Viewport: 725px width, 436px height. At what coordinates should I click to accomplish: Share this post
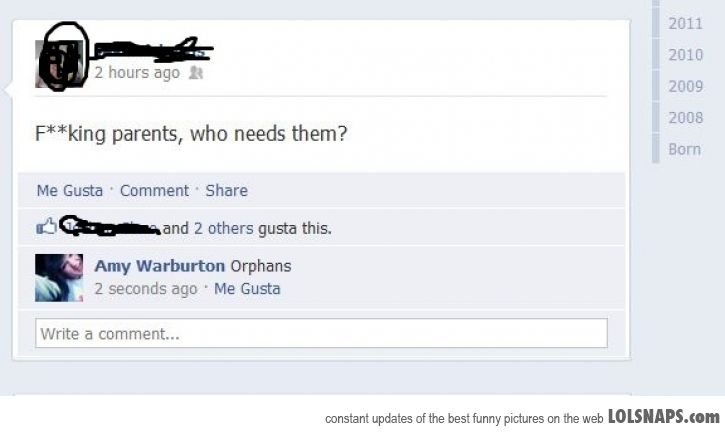[227, 190]
